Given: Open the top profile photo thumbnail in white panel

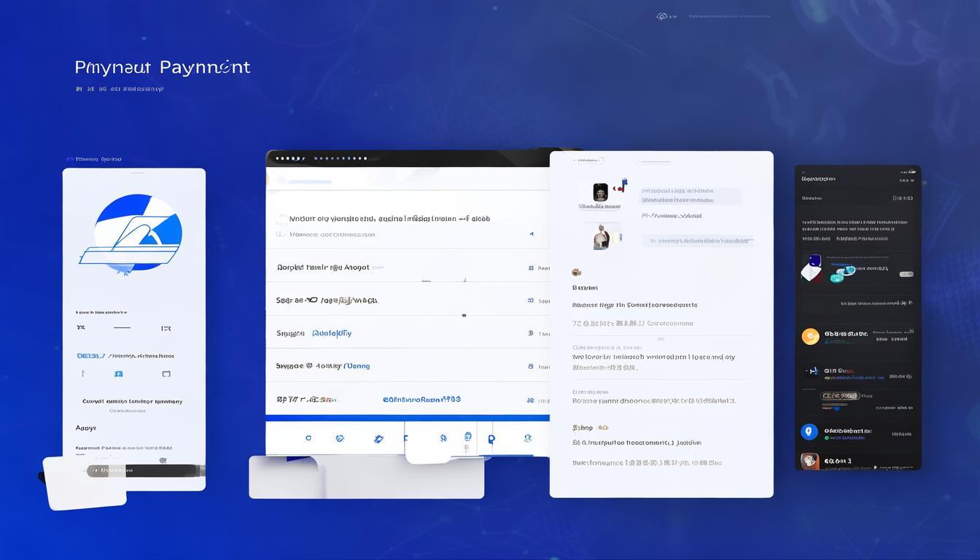Looking at the screenshot, I should [600, 192].
